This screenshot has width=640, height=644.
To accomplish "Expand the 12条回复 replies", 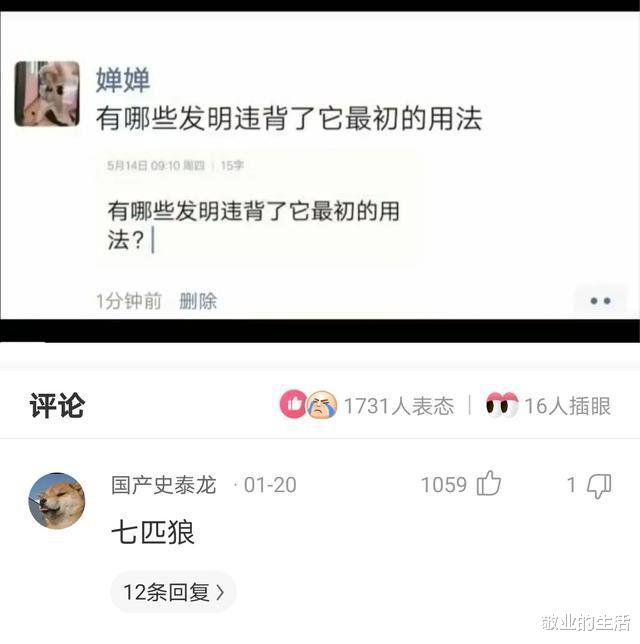I will (x=173, y=592).
